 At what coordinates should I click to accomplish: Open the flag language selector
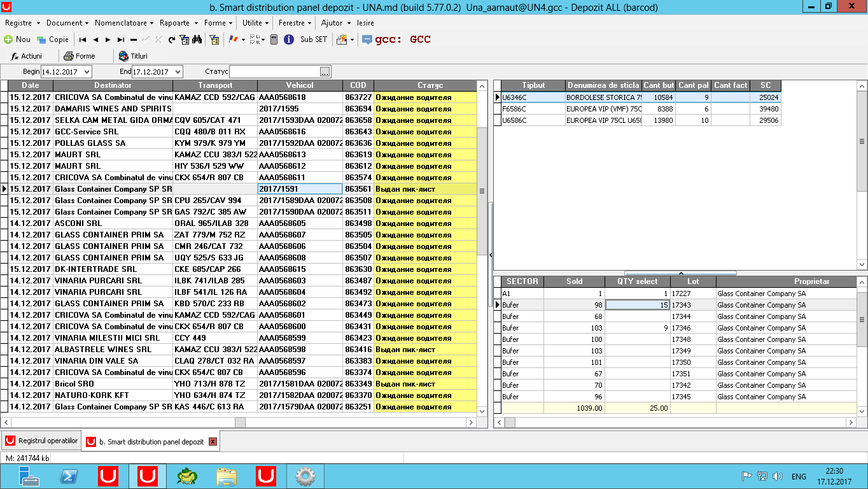pyautogui.click(x=235, y=39)
